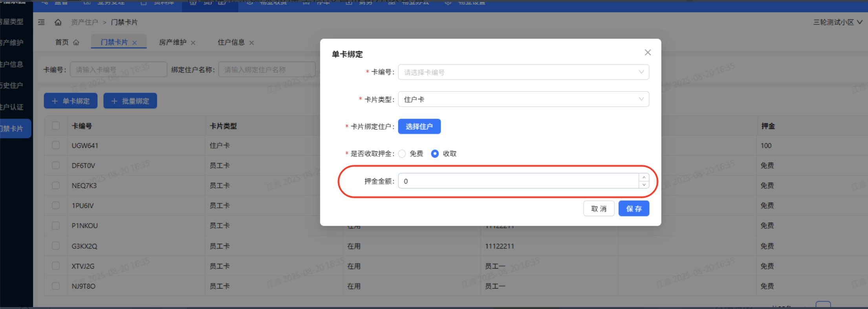
Task: Click the 卡片类型 column header
Action: 223,126
